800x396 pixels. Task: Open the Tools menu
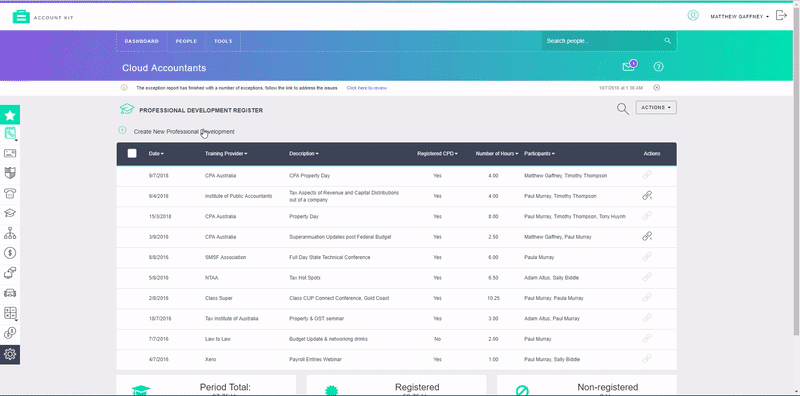tap(223, 41)
